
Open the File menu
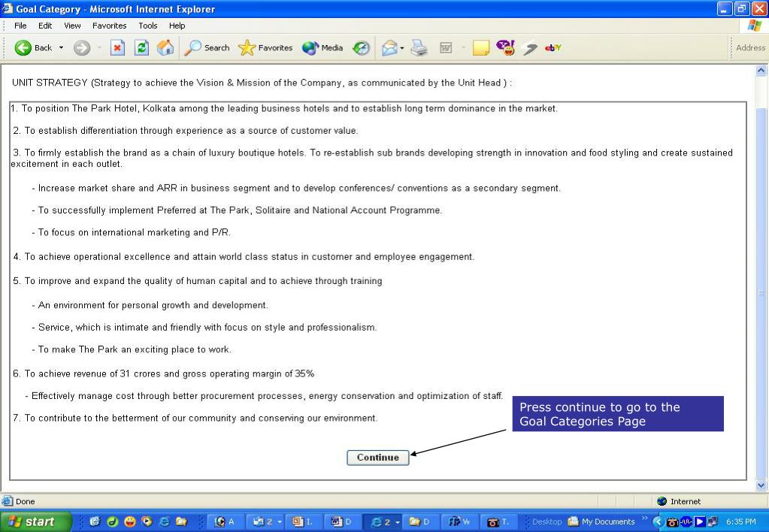tap(20, 26)
